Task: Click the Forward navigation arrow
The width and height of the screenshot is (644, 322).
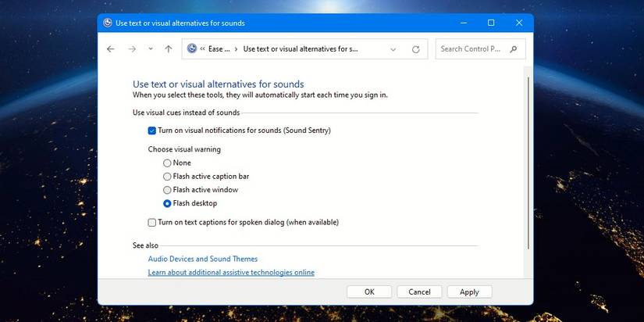Action: click(132, 49)
